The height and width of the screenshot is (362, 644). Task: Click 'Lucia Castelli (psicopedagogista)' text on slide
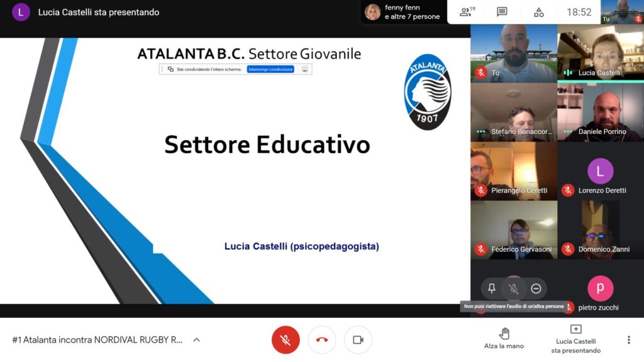coord(301,246)
